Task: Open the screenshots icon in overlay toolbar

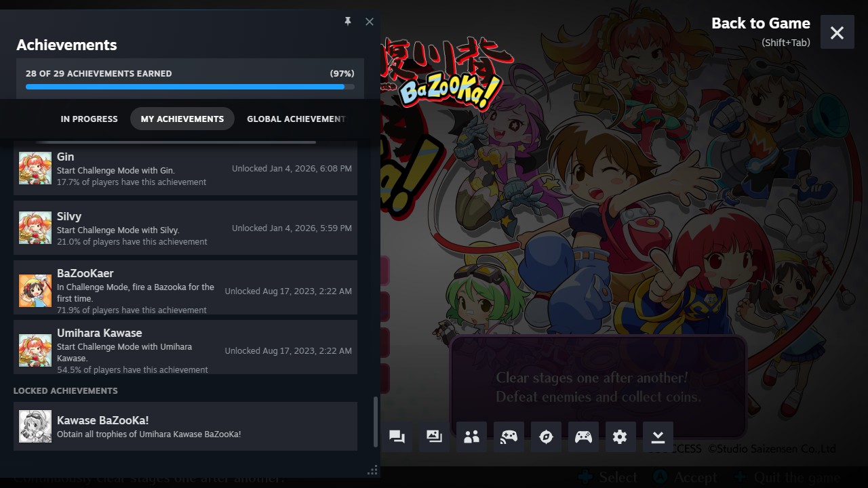Action: (434, 436)
